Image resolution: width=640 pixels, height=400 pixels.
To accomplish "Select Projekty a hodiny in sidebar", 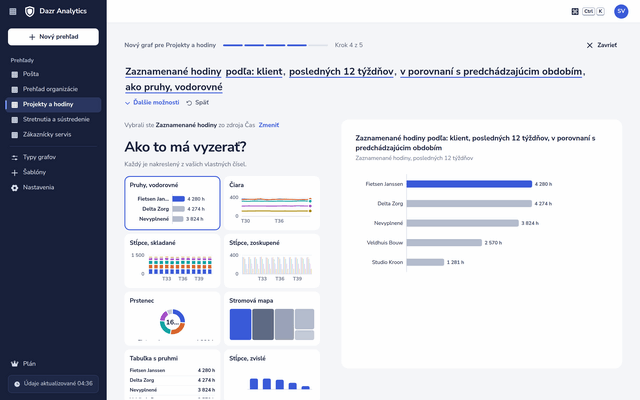I will 53,104.
